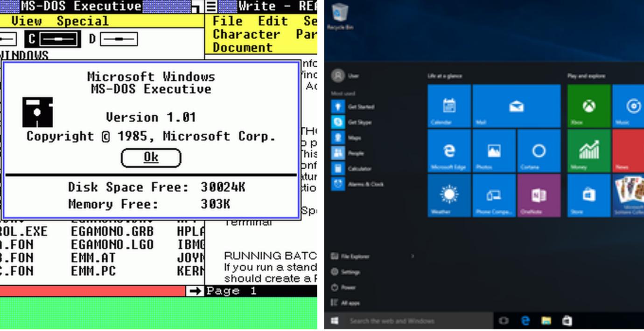The height and width of the screenshot is (331, 644).
Task: Click the Write window system menu box
Action: click(211, 7)
